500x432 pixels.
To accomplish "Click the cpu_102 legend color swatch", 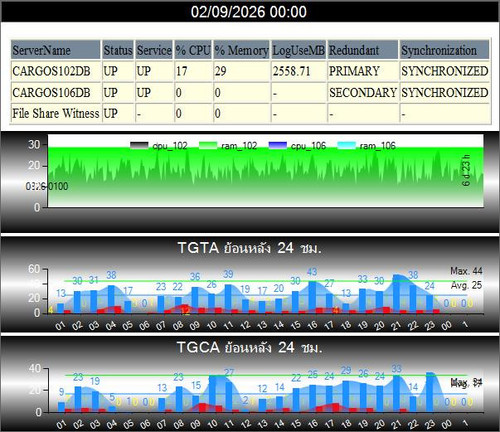I will tap(139, 146).
